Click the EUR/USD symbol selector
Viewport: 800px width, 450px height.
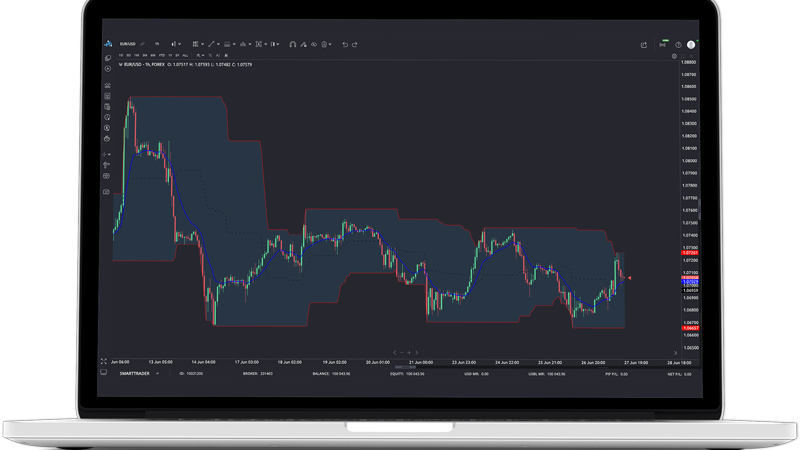point(128,44)
